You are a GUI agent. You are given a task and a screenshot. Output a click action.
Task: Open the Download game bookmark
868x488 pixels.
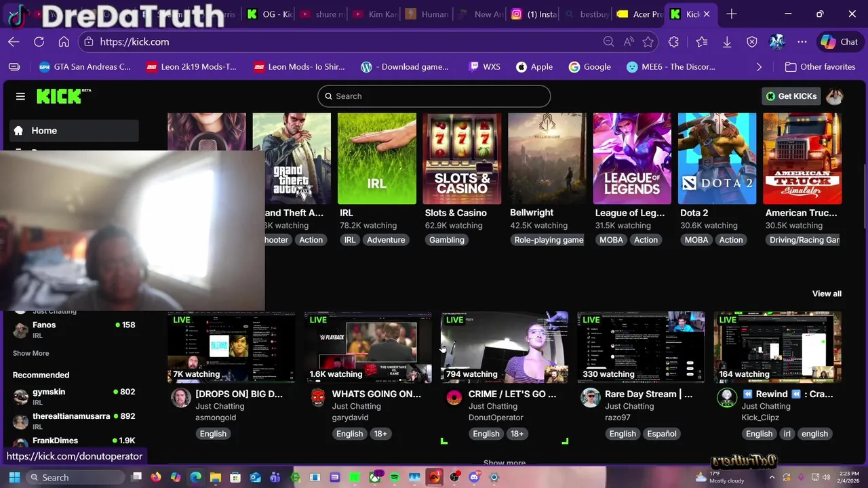(405, 67)
